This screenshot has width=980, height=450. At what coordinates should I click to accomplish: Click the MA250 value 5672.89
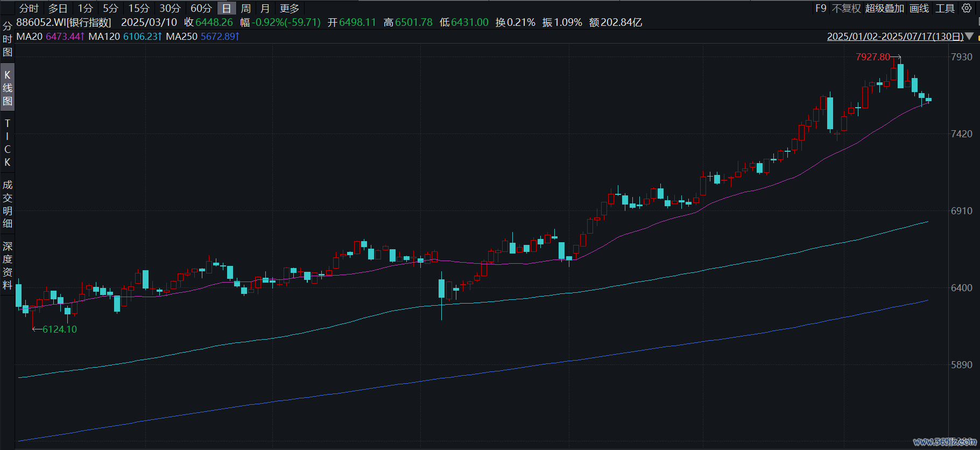coord(220,36)
